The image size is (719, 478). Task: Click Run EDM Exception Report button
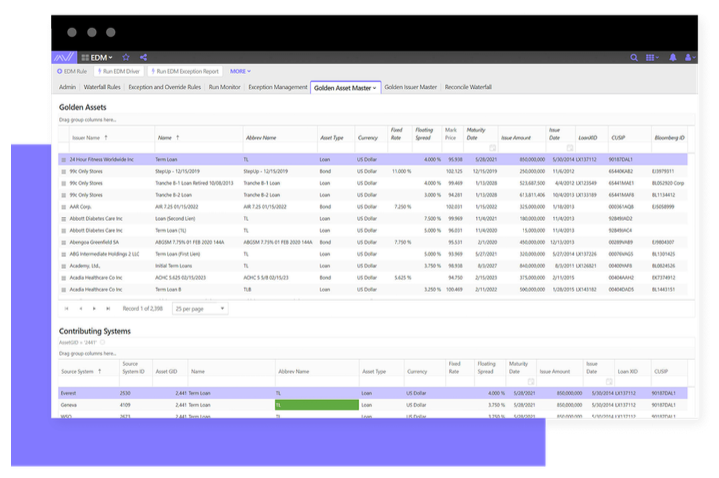(185, 72)
